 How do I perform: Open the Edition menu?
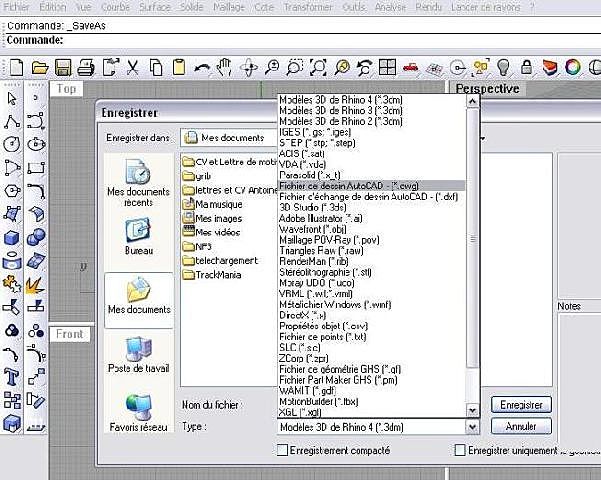(x=53, y=7)
